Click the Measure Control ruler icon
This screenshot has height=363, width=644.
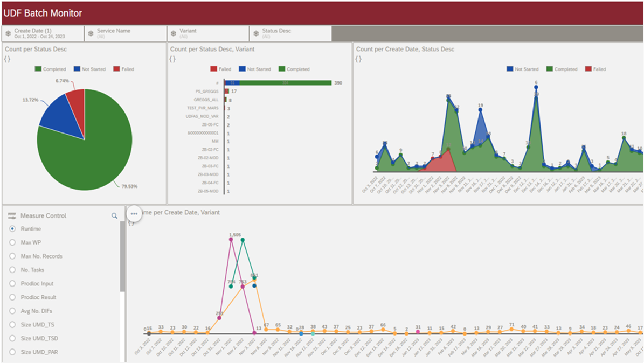12,215
